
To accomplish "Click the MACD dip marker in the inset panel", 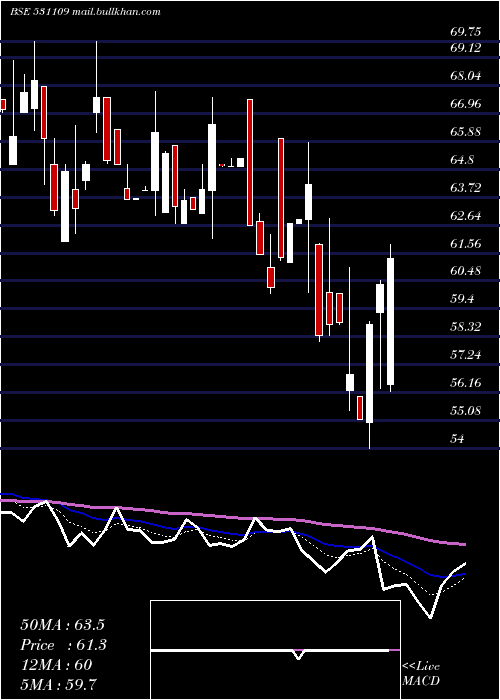I will [298, 654].
